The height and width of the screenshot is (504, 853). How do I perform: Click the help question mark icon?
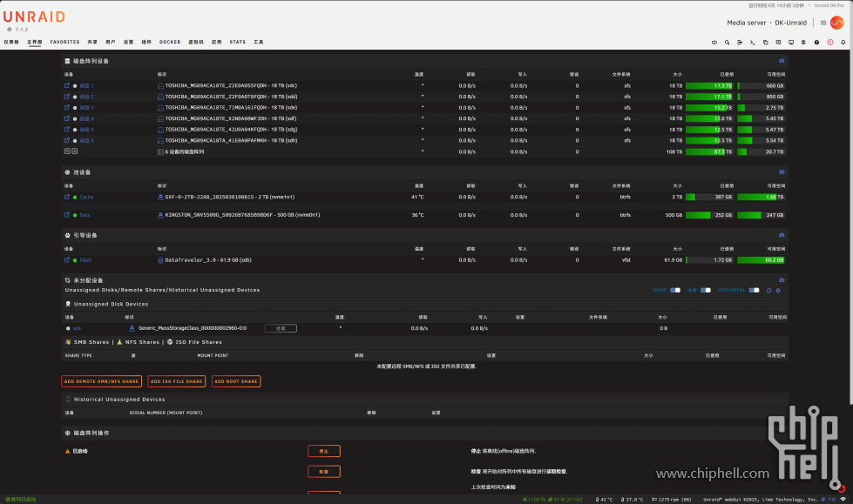pos(816,42)
